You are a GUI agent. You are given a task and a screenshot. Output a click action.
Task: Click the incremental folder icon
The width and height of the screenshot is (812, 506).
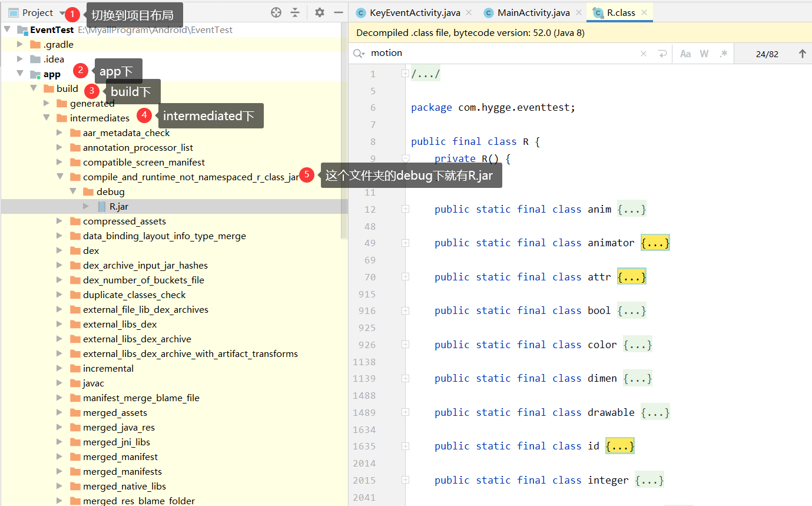[75, 368]
